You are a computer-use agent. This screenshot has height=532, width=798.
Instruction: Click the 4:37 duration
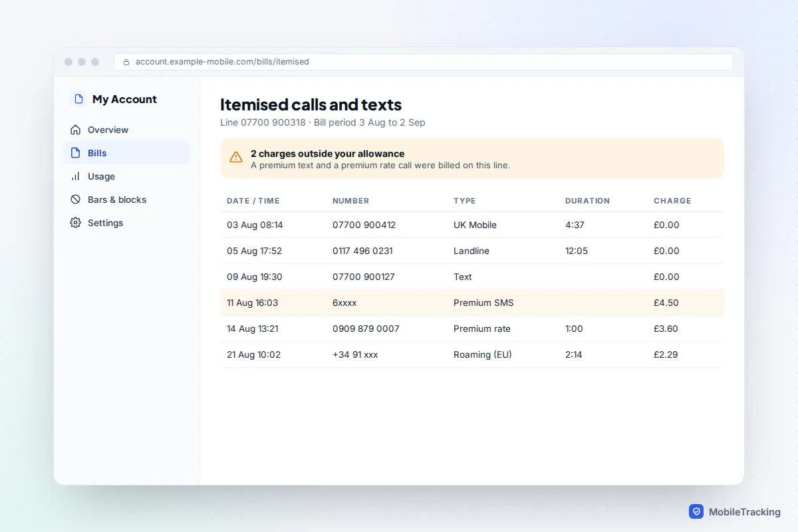pos(575,225)
